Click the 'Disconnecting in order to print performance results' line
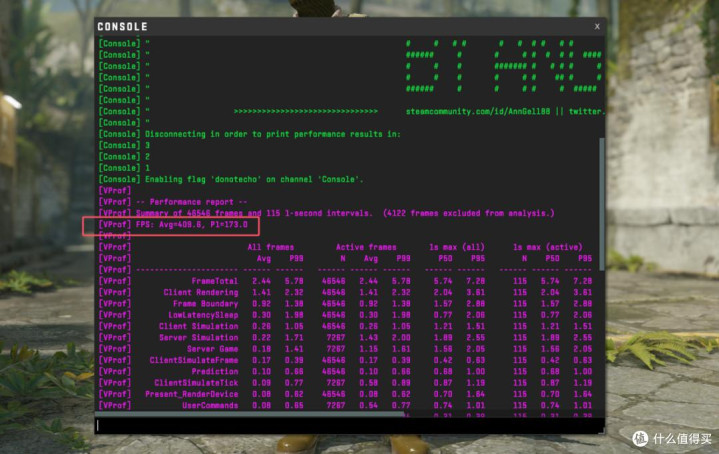Screen dimensions: 719x454 click(249, 134)
